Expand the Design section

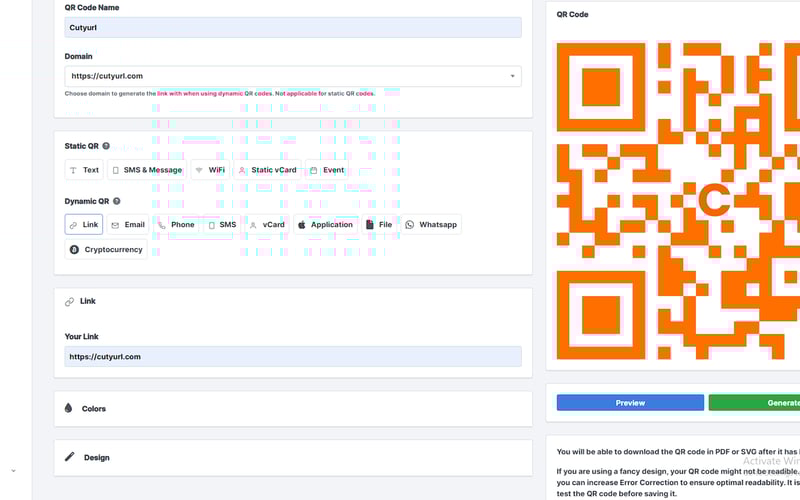tap(293, 458)
